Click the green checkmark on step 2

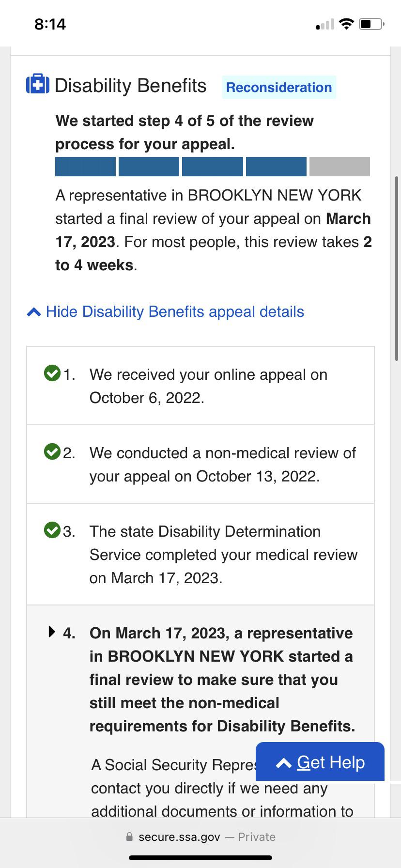click(52, 453)
